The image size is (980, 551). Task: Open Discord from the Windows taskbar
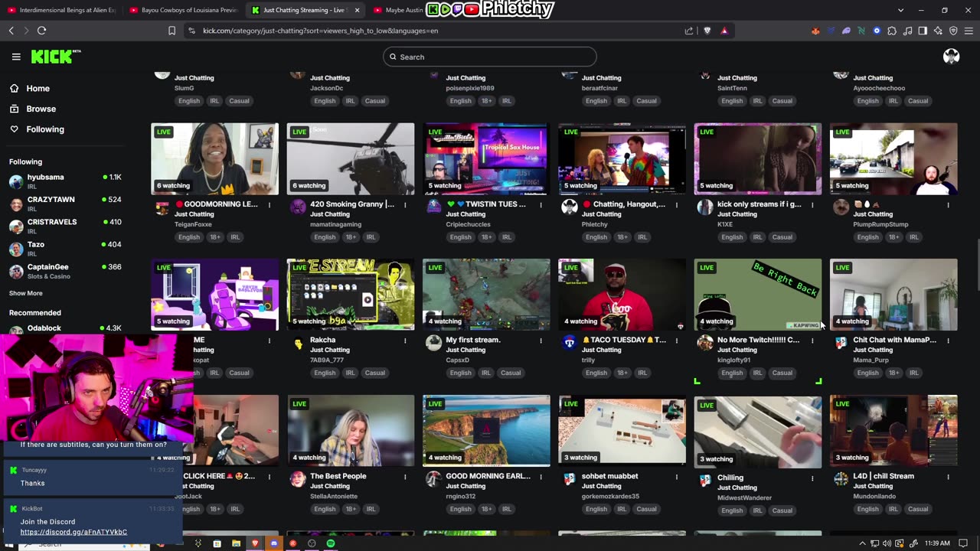pyautogui.click(x=273, y=543)
